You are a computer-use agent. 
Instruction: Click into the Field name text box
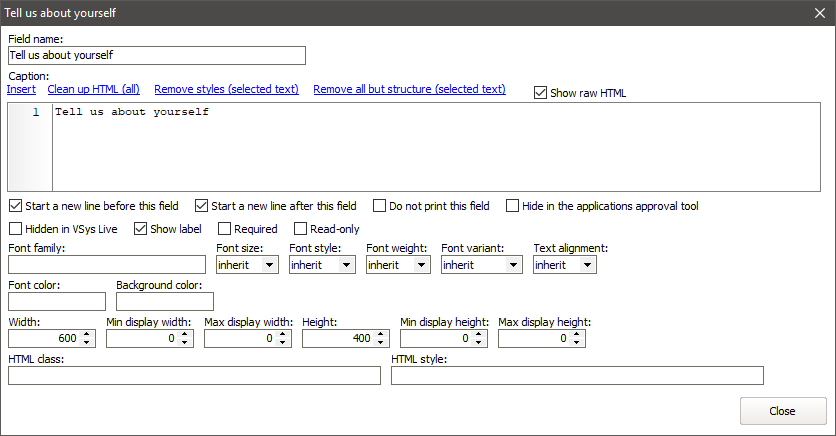point(156,56)
